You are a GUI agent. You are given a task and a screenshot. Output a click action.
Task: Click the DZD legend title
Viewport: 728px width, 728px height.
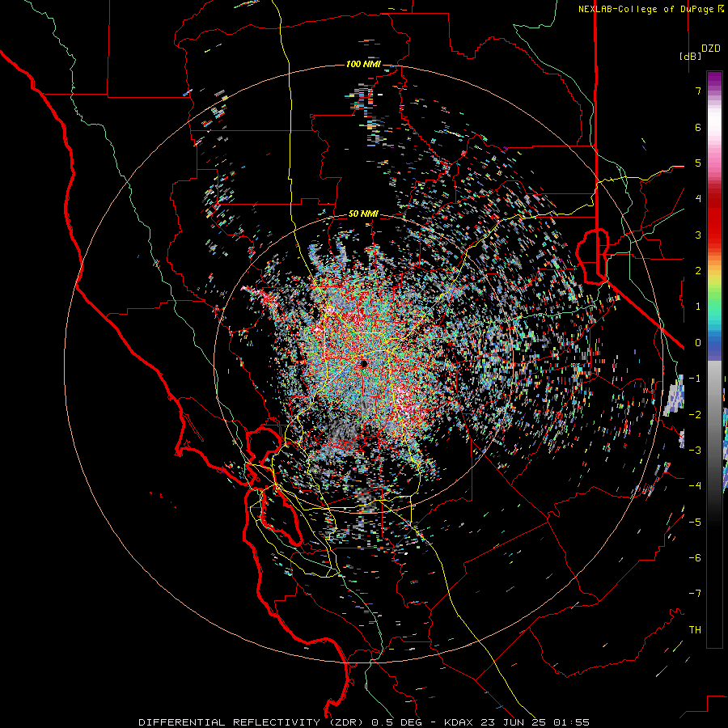point(711,49)
